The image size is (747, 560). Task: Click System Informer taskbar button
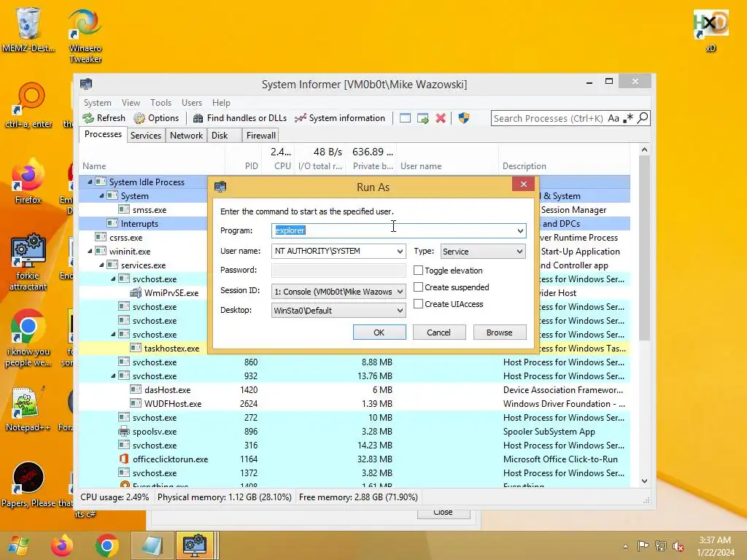pyautogui.click(x=196, y=545)
